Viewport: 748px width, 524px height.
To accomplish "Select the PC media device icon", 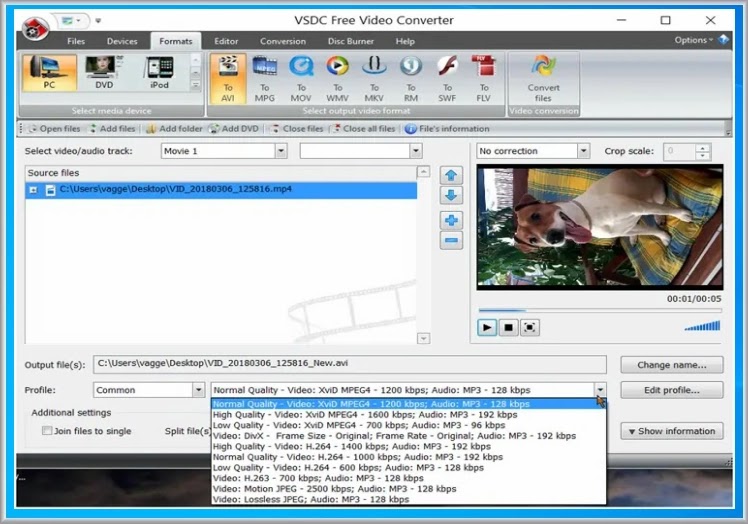I will 49,73.
